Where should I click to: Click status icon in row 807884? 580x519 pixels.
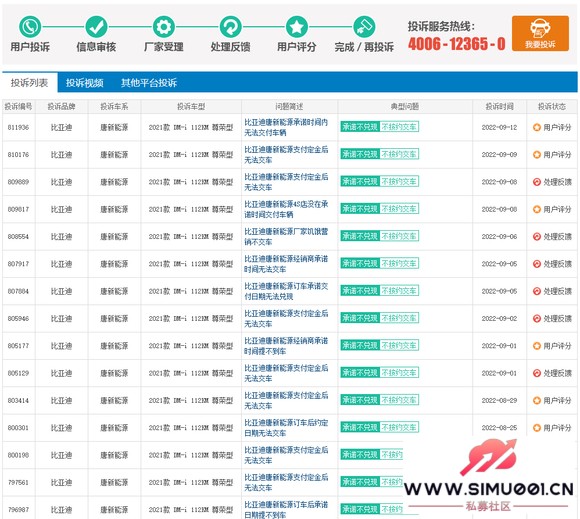point(537,291)
